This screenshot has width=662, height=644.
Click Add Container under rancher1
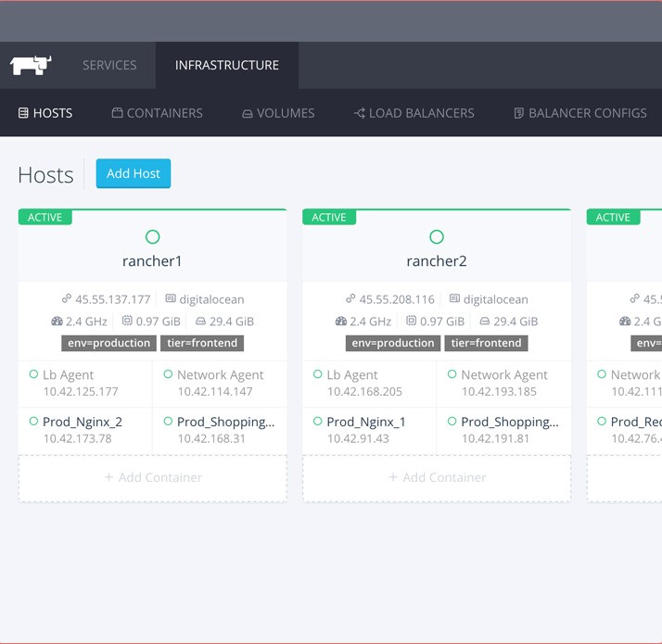coord(153,477)
